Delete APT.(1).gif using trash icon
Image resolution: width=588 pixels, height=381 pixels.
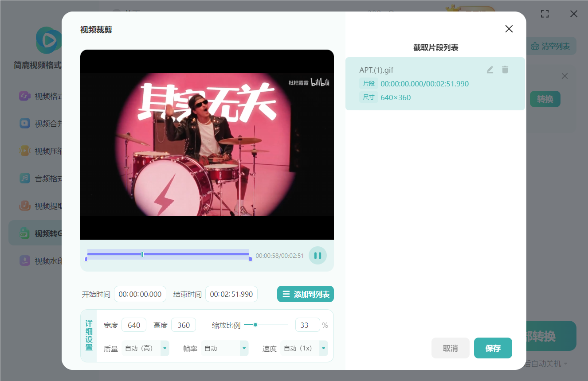[x=505, y=70]
